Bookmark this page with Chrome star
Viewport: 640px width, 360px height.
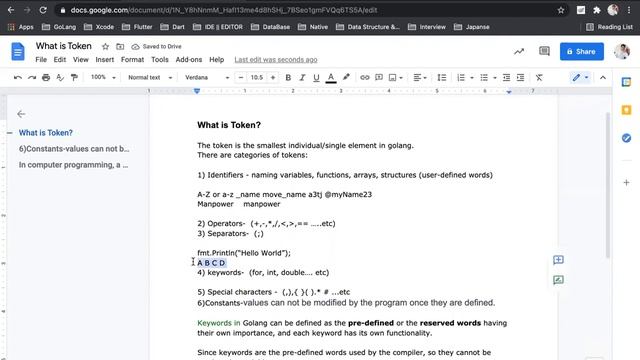pyautogui.click(x=561, y=10)
